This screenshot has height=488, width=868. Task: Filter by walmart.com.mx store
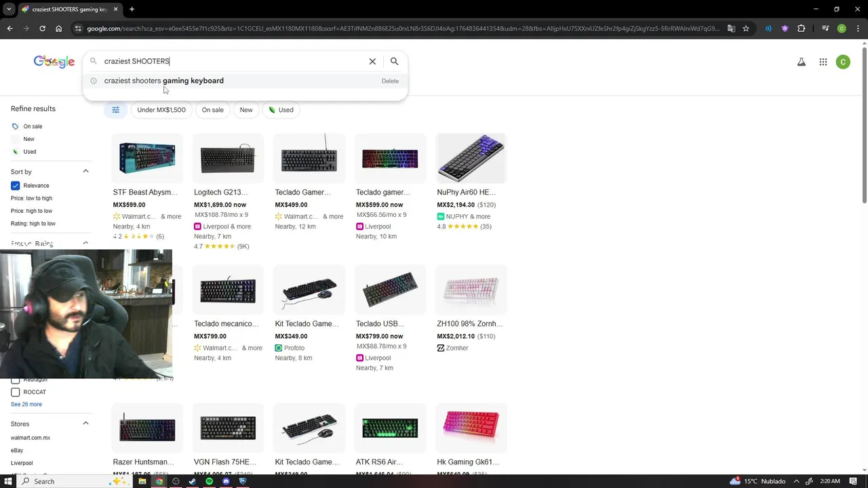pyautogui.click(x=31, y=438)
